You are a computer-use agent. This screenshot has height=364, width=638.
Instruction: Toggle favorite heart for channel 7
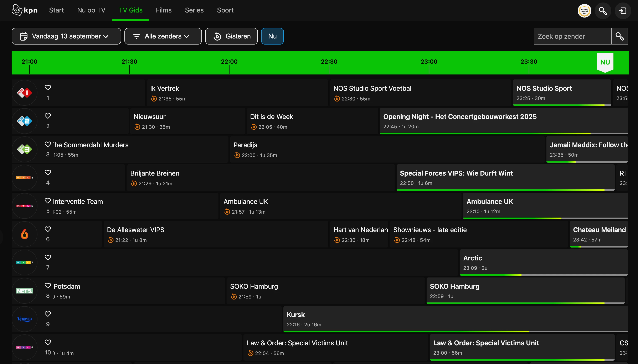tap(48, 257)
